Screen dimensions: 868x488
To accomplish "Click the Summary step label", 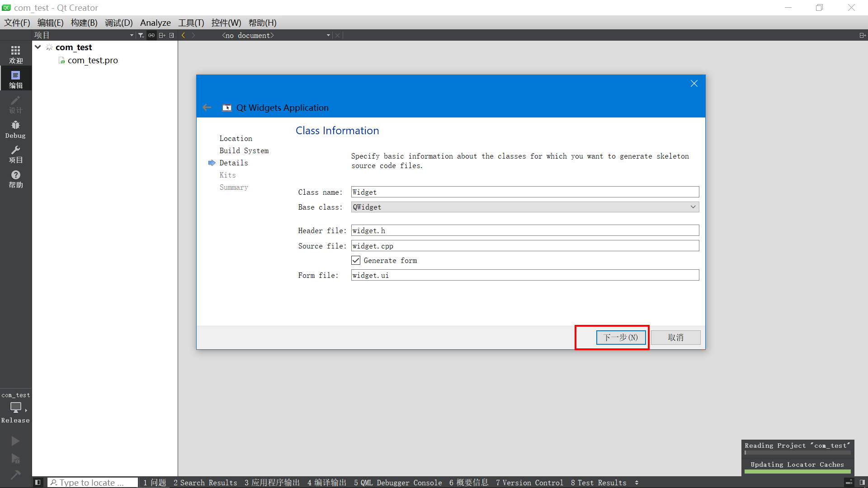I will [x=233, y=187].
